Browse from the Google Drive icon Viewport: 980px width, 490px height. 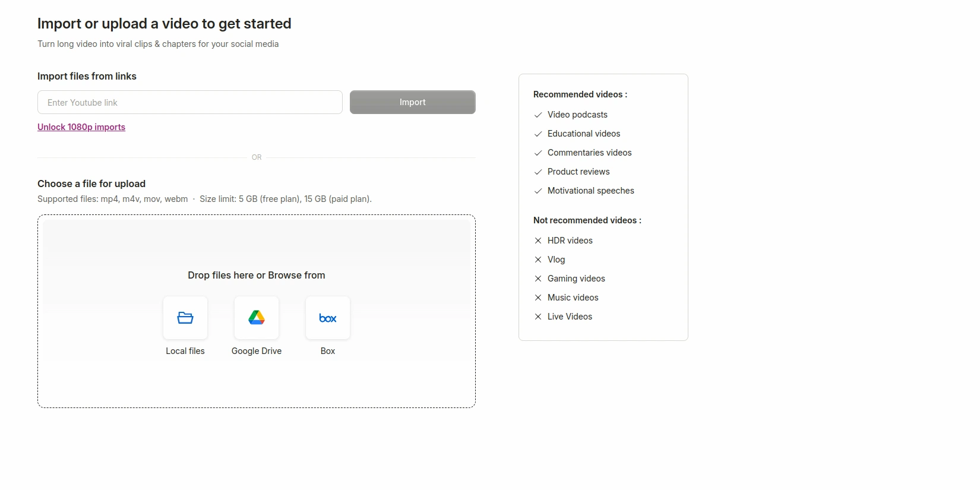(257, 318)
